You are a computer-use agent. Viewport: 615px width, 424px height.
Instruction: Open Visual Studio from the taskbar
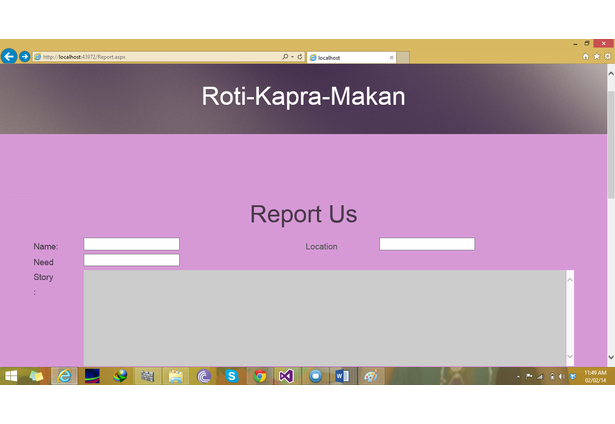coord(287,376)
